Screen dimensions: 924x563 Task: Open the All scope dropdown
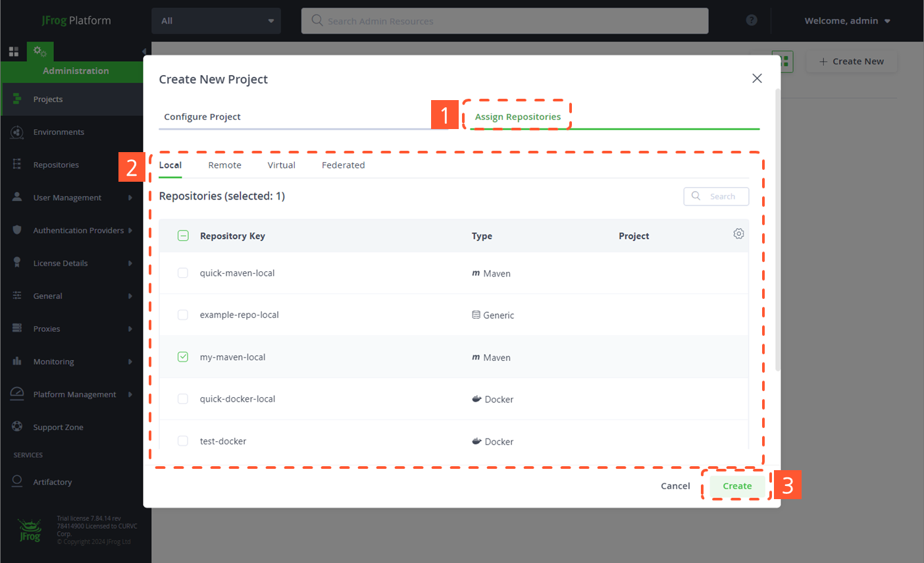tap(216, 21)
